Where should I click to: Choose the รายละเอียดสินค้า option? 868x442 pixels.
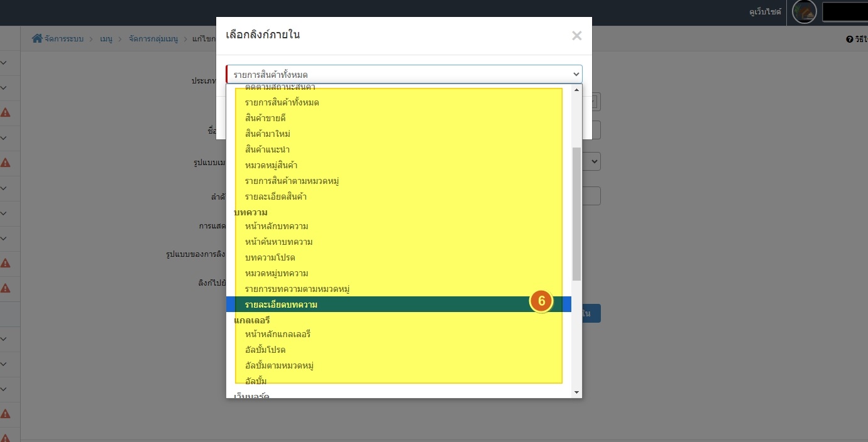398,197
